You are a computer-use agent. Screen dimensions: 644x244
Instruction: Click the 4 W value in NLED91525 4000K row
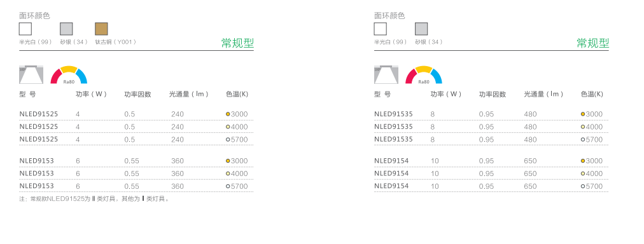pos(78,126)
